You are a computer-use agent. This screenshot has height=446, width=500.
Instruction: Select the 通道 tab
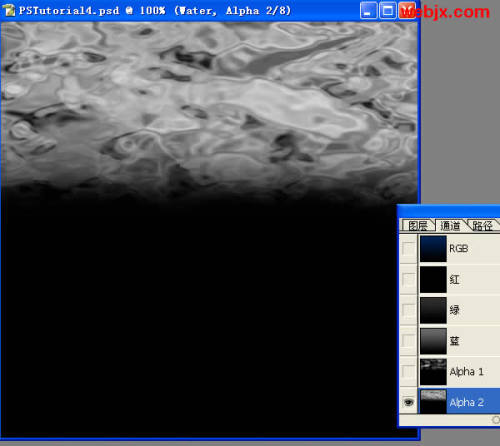point(450,226)
